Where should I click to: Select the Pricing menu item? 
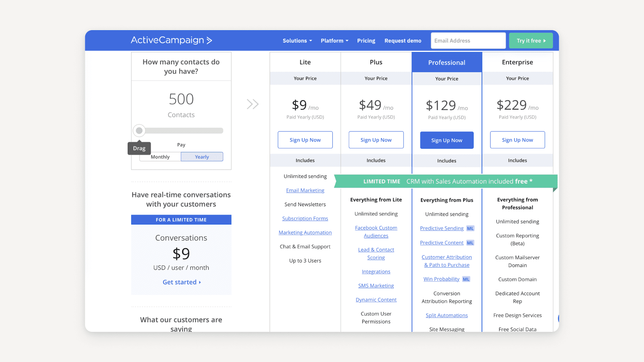[366, 41]
